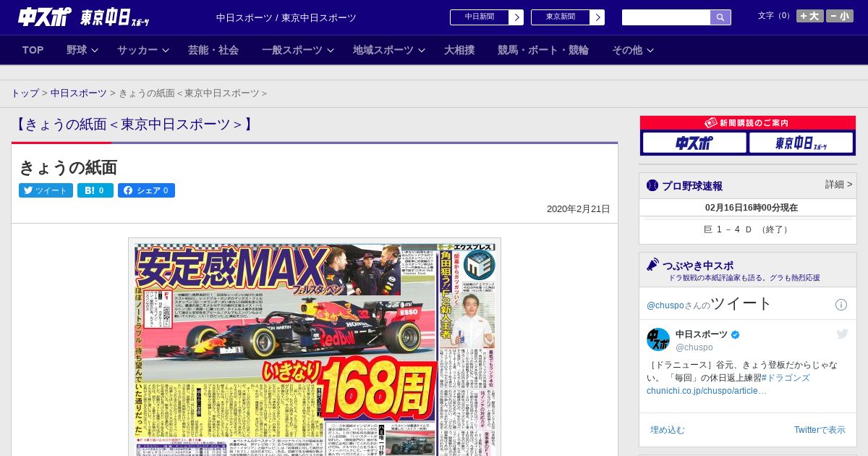Expand the その他 dropdown chevron
The width and height of the screenshot is (868, 456).
(x=650, y=50)
